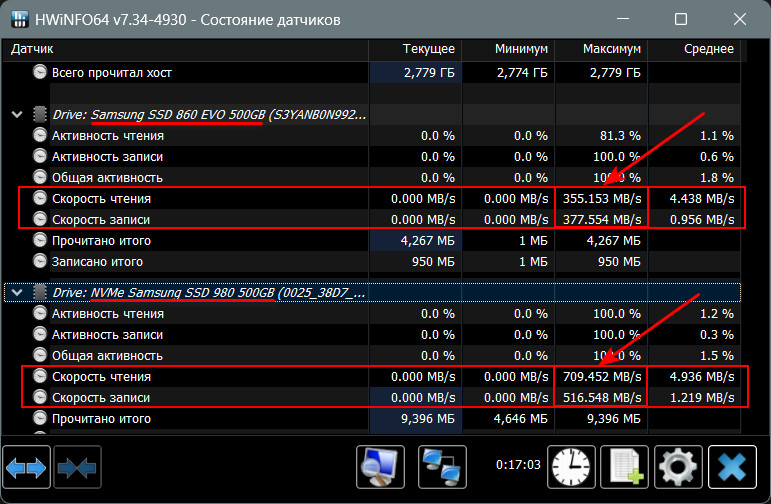The width and height of the screenshot is (771, 504).
Task: Click the 4.438 MB/s average read speed
Action: click(702, 199)
